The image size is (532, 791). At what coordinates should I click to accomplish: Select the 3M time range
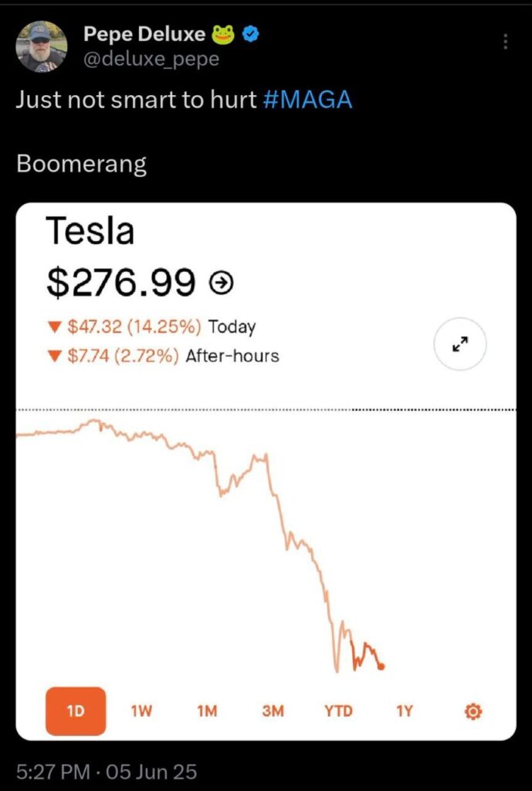273,711
